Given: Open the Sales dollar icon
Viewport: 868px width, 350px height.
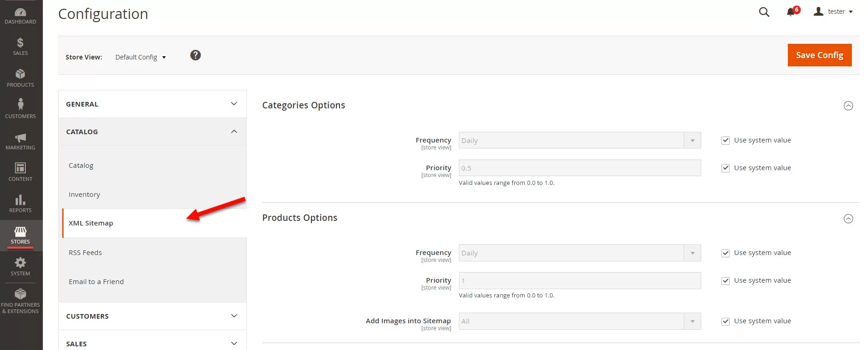Looking at the screenshot, I should tap(20, 43).
